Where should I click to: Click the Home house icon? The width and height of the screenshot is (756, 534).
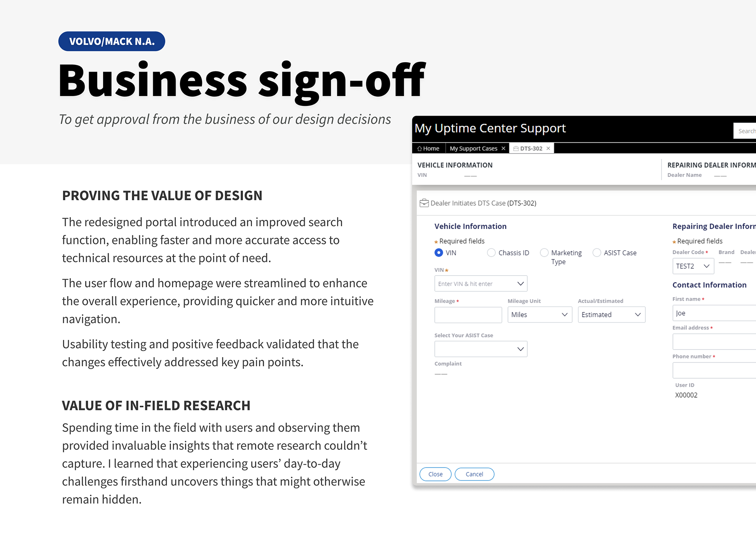pyautogui.click(x=419, y=149)
